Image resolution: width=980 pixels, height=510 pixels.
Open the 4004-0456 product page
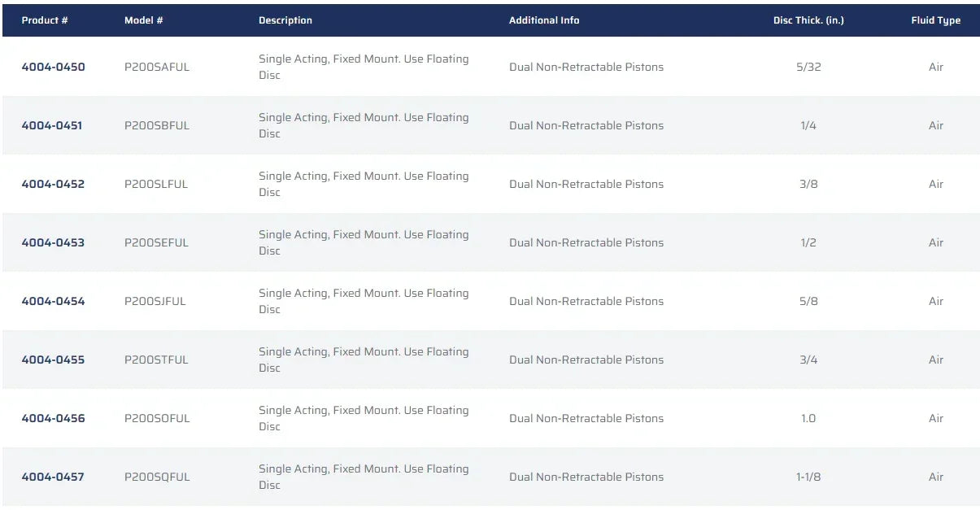pyautogui.click(x=53, y=418)
